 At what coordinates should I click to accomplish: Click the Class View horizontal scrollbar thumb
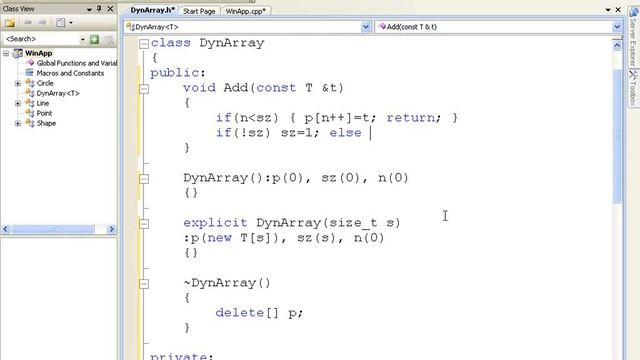click(53, 229)
